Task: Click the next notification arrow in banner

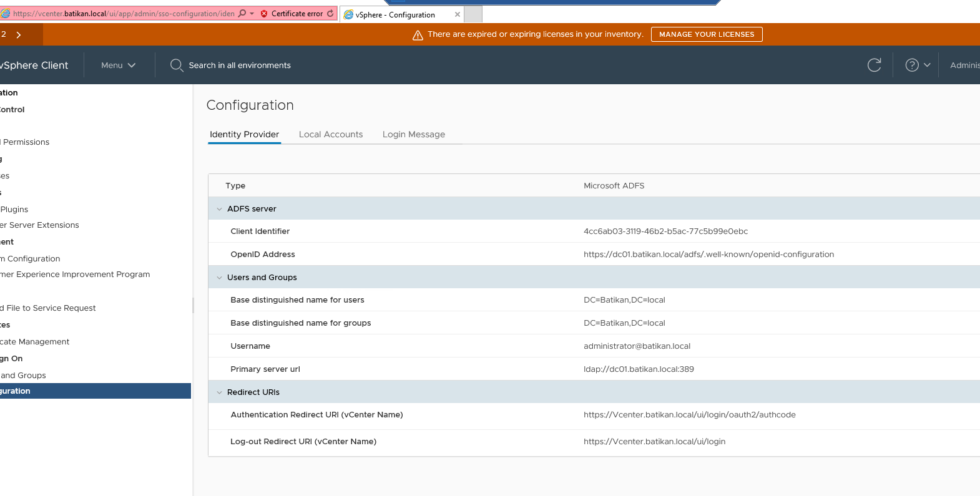Action: pos(19,35)
